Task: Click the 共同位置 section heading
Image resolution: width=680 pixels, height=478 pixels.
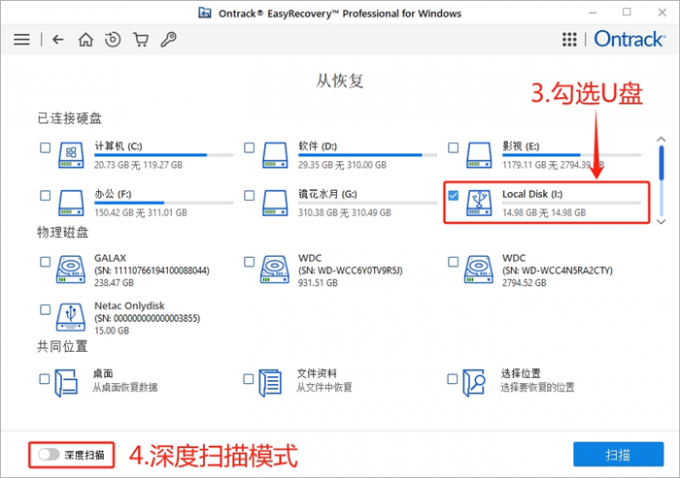Action: pyautogui.click(x=63, y=346)
